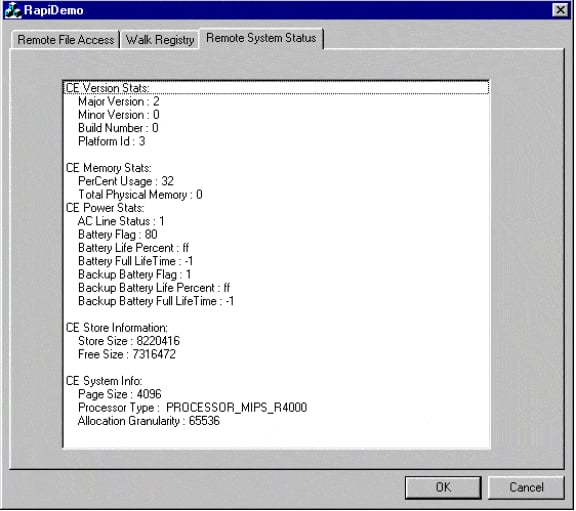Select the Remote System Status tab
The height and width of the screenshot is (511, 576).
[261, 38]
